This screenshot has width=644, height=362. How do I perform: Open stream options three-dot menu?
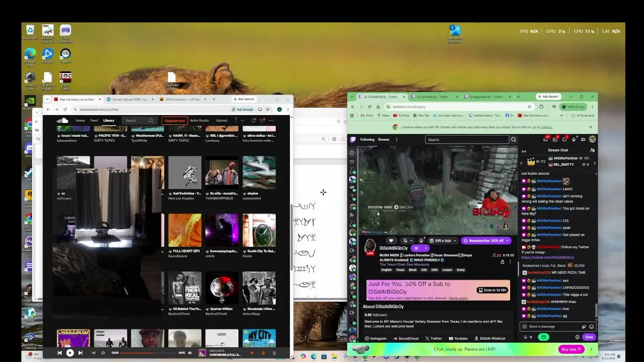click(510, 261)
